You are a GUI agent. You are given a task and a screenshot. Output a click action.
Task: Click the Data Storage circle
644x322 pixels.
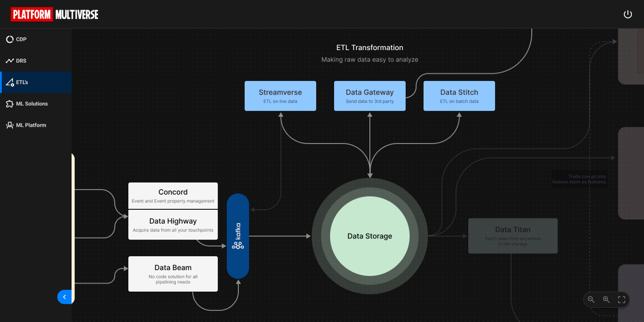370,236
